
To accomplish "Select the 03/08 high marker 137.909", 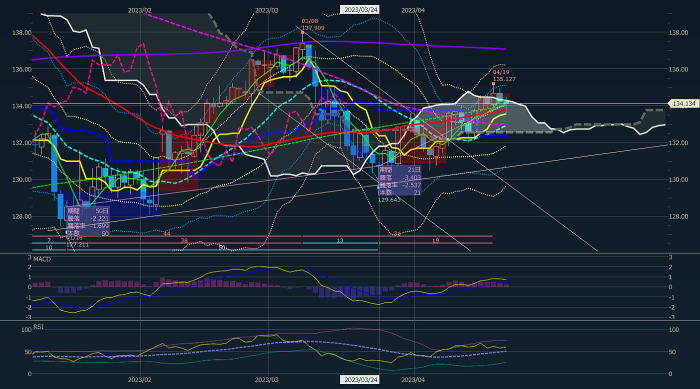I will click(313, 25).
